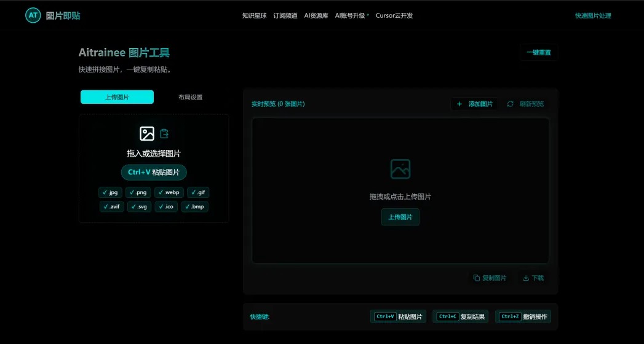Click the image icon in the upload dropzone

pos(147,134)
